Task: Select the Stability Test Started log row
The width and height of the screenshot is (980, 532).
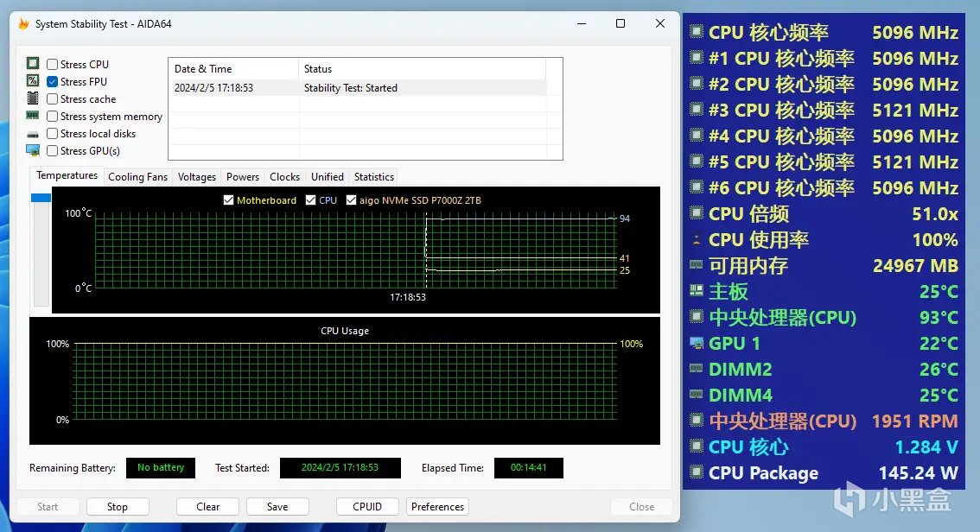Action: point(359,88)
